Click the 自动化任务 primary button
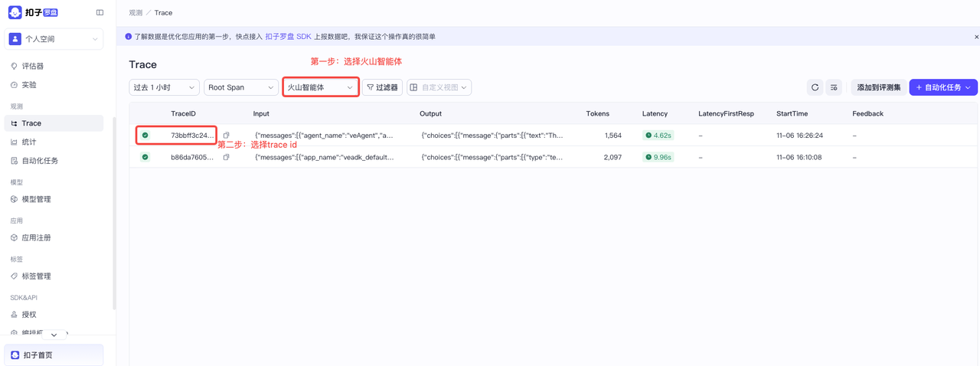This screenshot has width=980, height=366. coord(942,87)
